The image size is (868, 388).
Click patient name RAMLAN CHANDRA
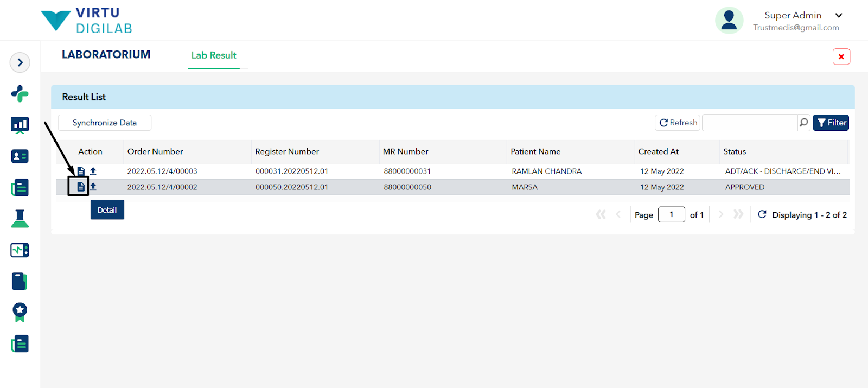click(547, 171)
